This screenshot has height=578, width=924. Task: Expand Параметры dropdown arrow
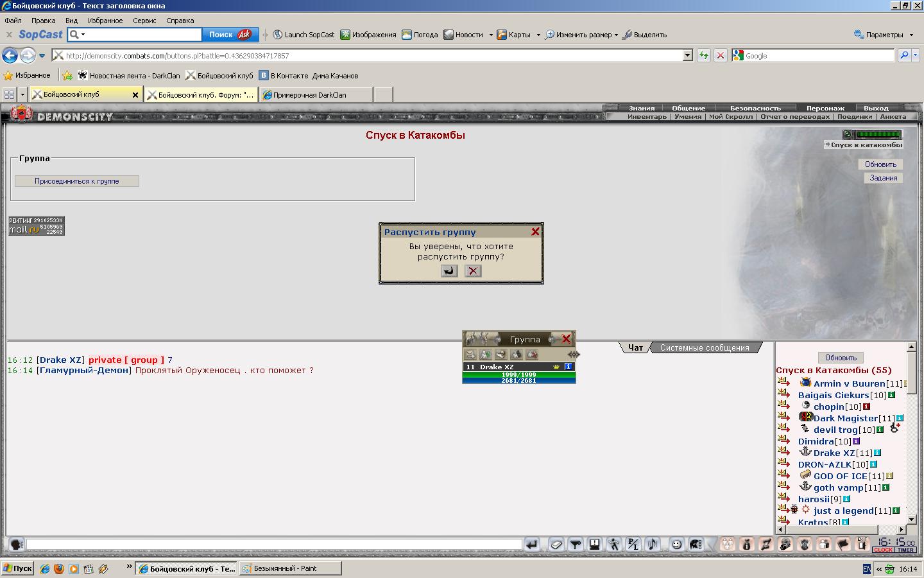911,35
